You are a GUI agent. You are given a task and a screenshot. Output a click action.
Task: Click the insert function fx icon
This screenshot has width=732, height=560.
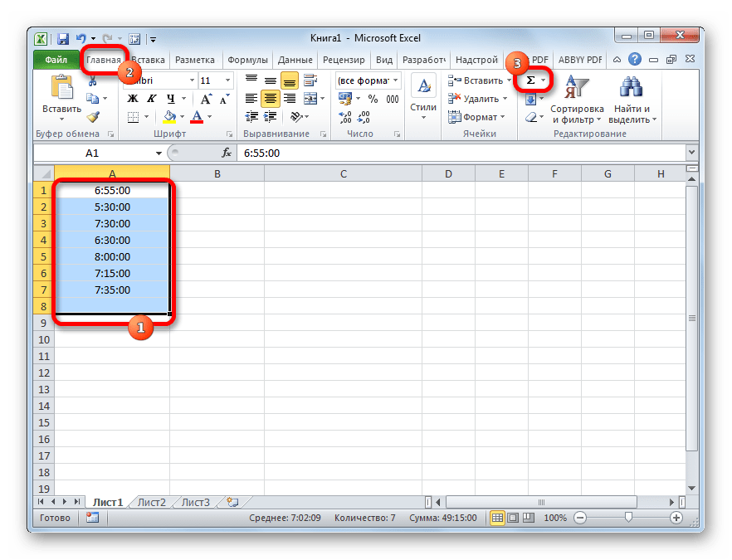[x=226, y=153]
